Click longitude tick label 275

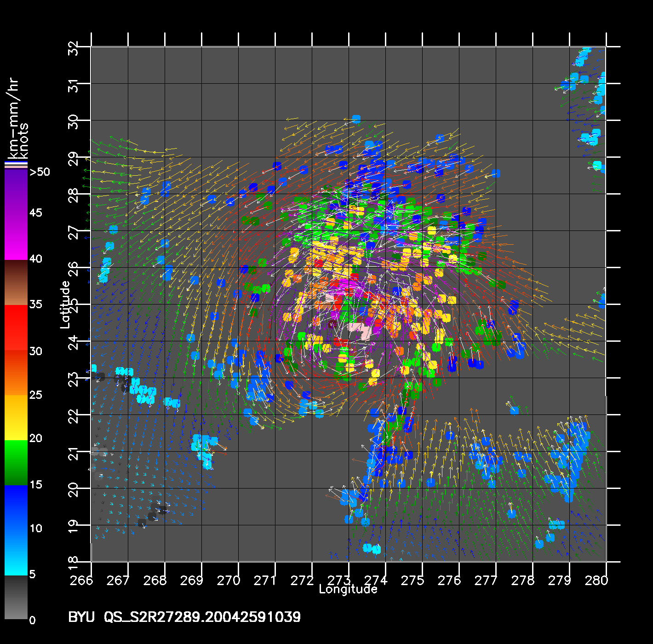coord(412,581)
